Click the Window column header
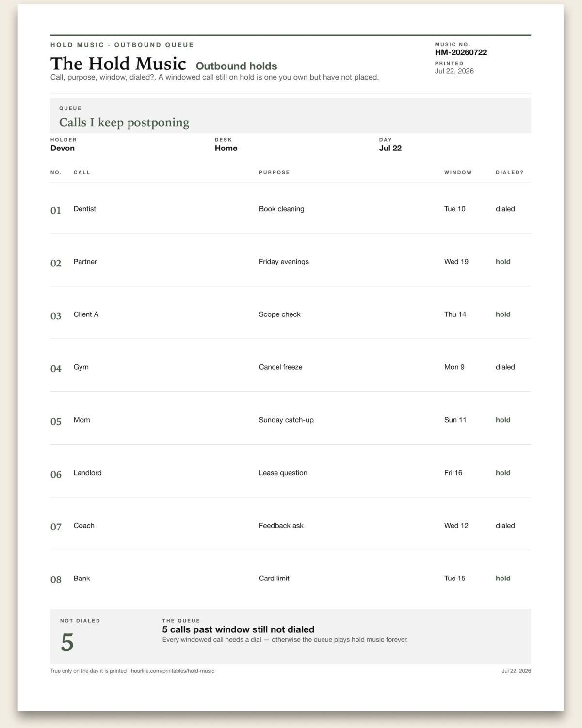 pos(458,172)
